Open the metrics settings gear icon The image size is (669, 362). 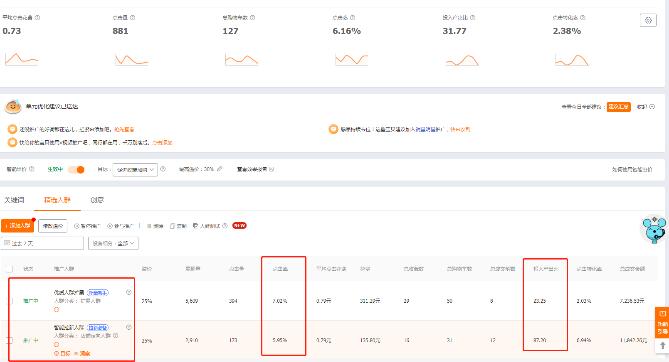(648, 20)
